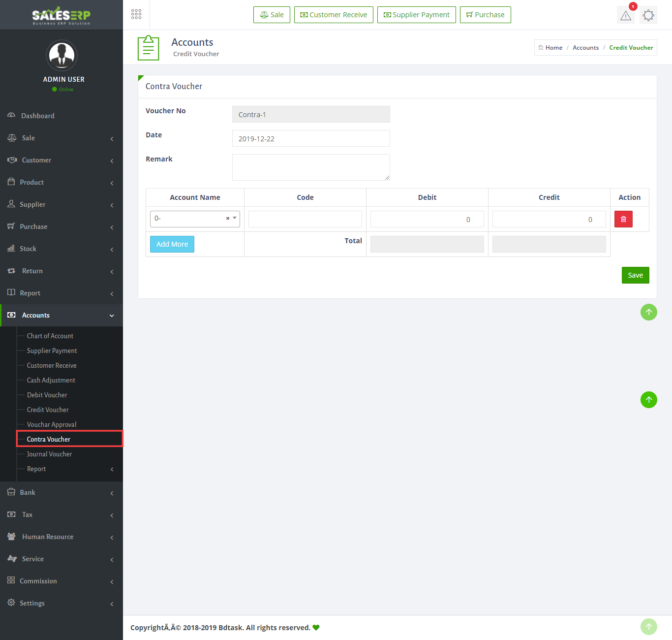The height and width of the screenshot is (640, 672).
Task: Toggle the sidebar grid menu icon
Action: pos(136,14)
